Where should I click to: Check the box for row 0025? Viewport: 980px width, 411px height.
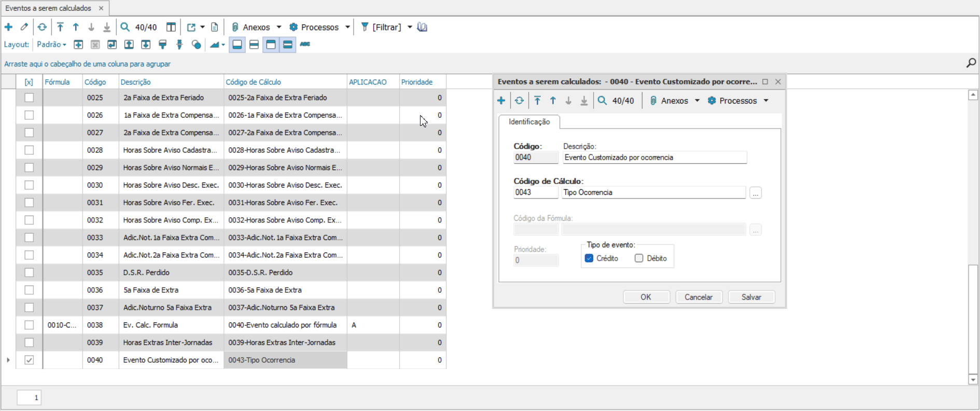(x=29, y=97)
